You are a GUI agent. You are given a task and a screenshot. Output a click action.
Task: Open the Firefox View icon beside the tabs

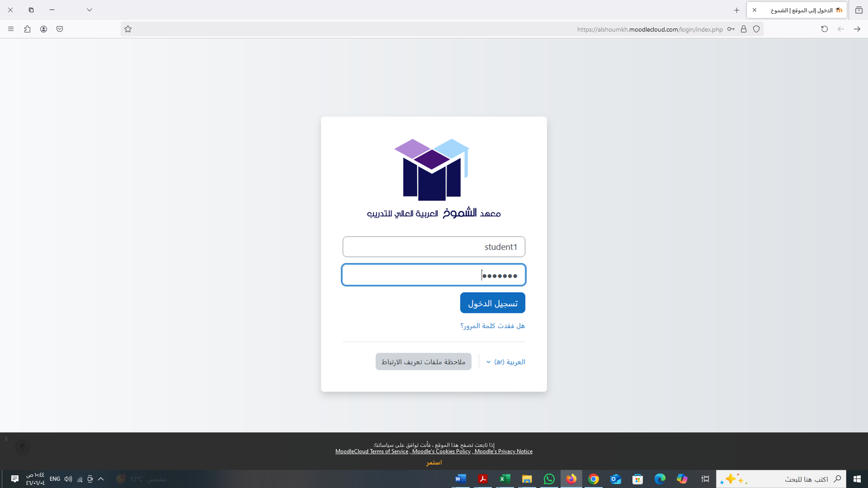859,10
